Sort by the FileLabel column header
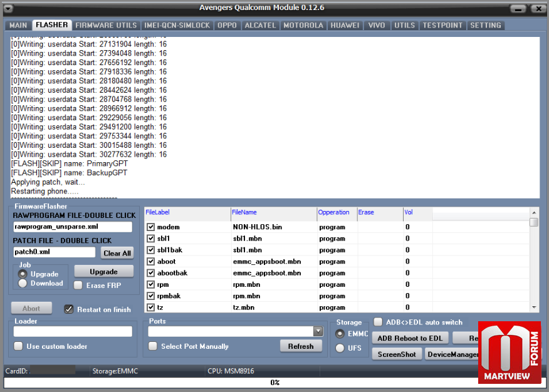Viewport: 549px width, 392px height. [x=187, y=213]
